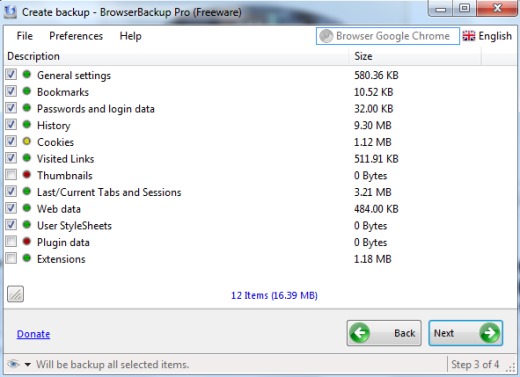Viewport: 520px width, 377px height.
Task: Enable the Plugin data checkbox
Action: 11,241
